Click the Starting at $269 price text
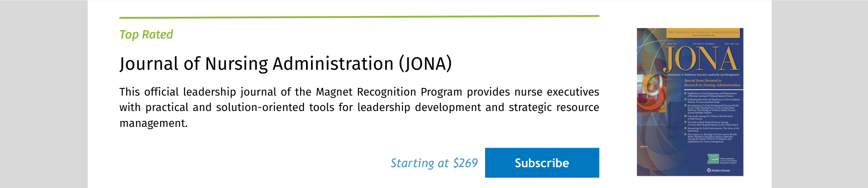This screenshot has height=188, width=868. (x=434, y=163)
